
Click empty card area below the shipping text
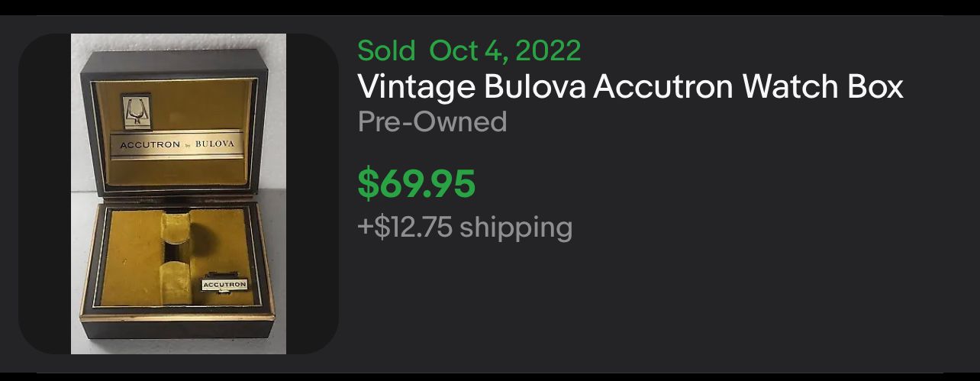[656, 305]
